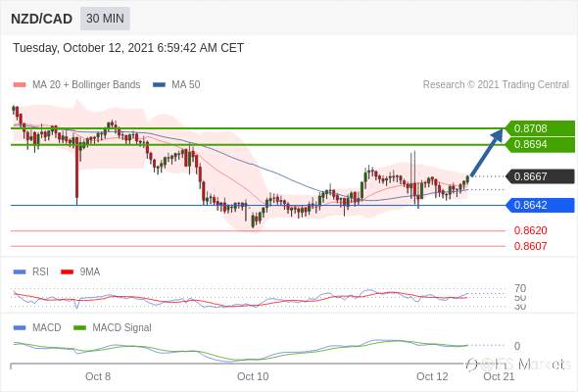Image resolution: width=578 pixels, height=392 pixels.
Task: Click the MA 50 legend label
Action: pos(186,84)
